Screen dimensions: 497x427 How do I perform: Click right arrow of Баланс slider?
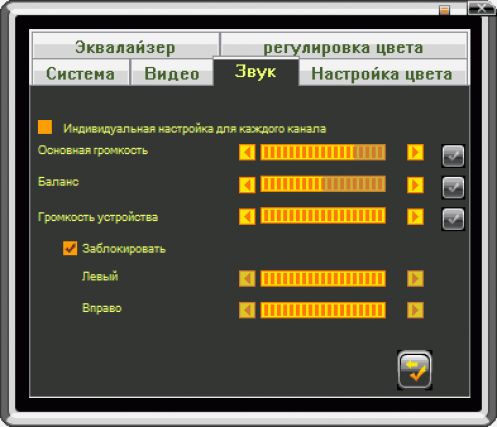tap(415, 185)
